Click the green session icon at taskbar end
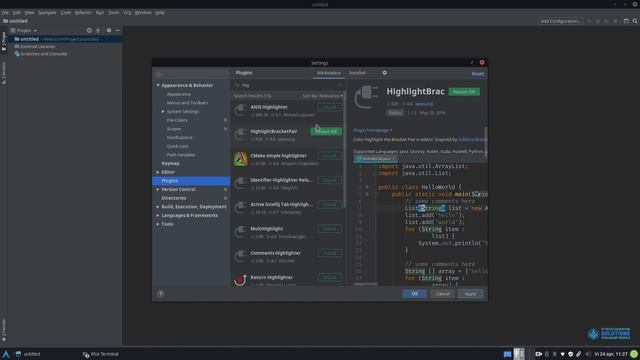The width and height of the screenshot is (640, 360). pos(634,354)
